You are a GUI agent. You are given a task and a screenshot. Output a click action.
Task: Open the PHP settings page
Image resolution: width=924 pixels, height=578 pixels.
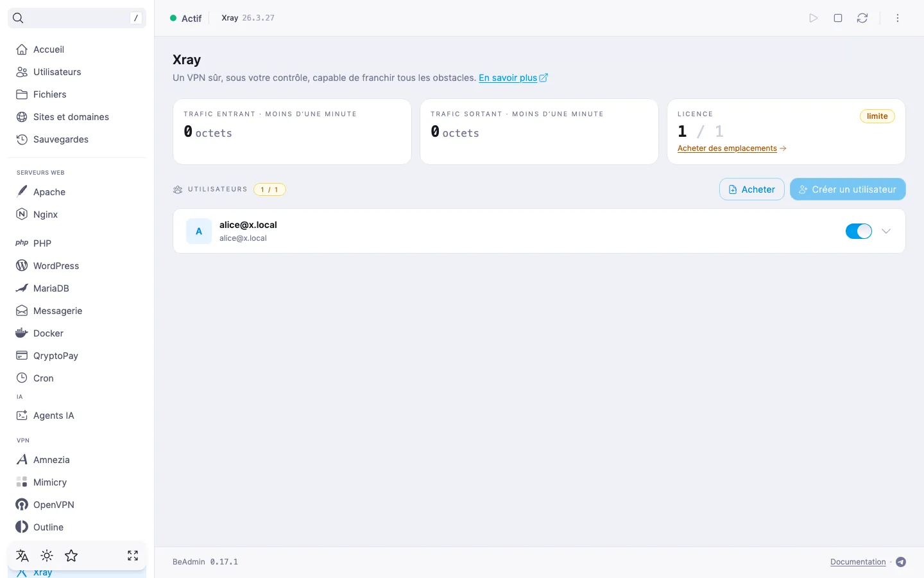pyautogui.click(x=77, y=243)
